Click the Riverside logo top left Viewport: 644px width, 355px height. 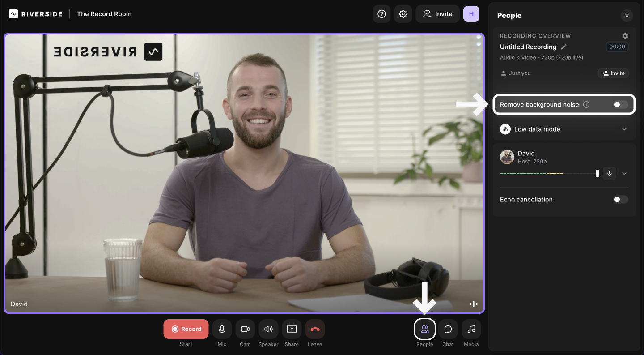(35, 14)
